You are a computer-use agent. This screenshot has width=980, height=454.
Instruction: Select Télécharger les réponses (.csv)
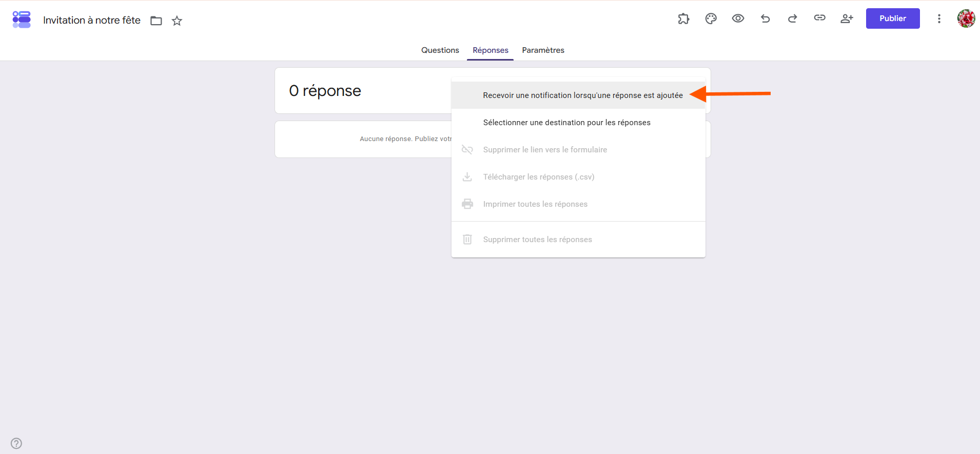click(578, 177)
